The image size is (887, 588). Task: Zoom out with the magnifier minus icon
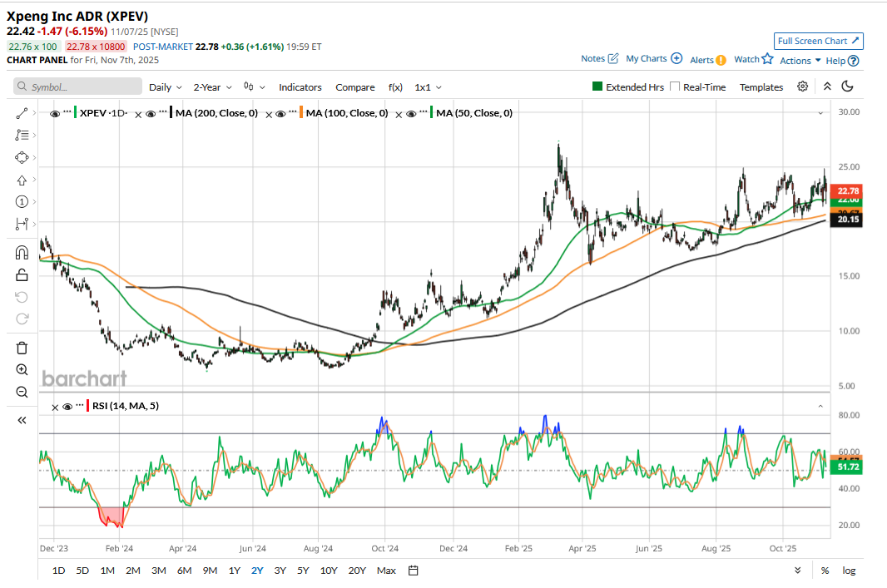[22, 392]
